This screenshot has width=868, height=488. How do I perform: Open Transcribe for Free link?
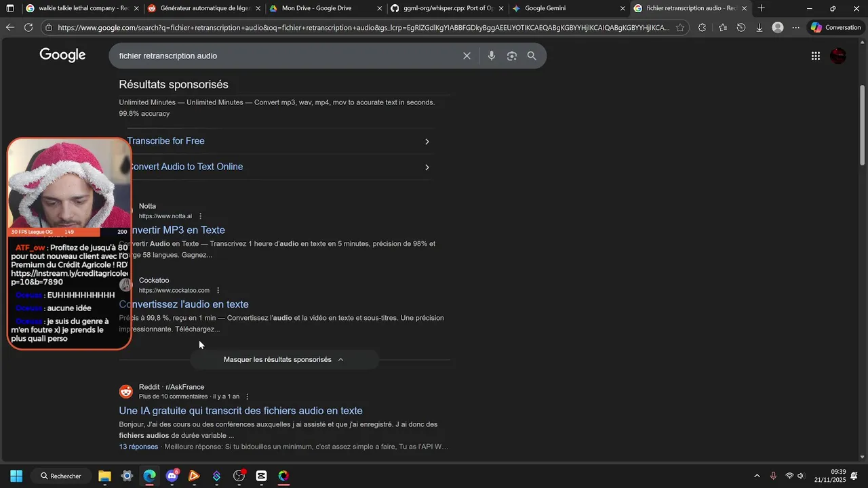pos(166,141)
